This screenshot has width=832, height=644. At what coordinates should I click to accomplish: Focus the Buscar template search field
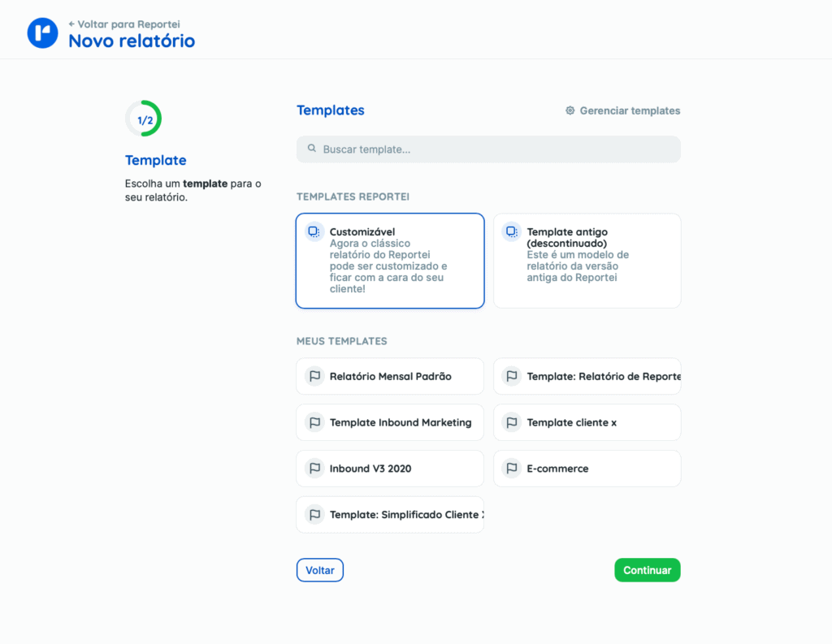488,149
